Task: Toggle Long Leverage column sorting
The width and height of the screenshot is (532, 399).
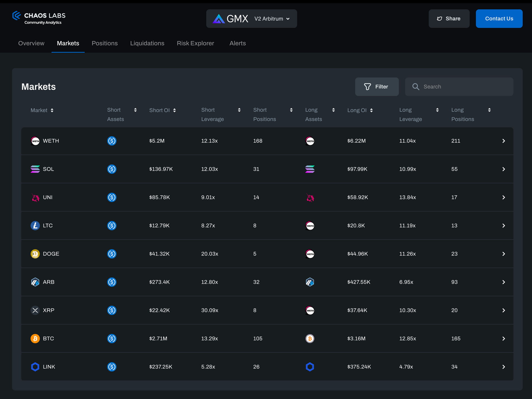Action: pyautogui.click(x=438, y=110)
